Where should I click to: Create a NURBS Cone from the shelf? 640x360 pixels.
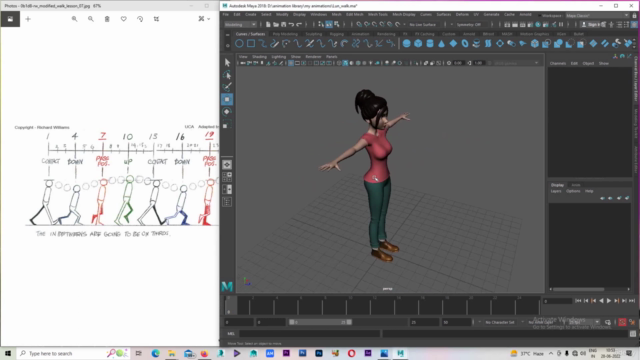[x=441, y=44]
